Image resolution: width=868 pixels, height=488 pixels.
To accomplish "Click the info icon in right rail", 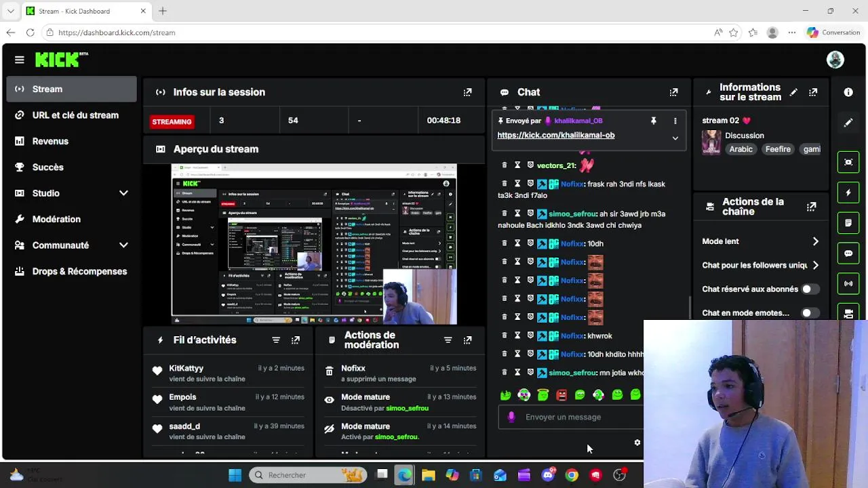I will click(848, 92).
